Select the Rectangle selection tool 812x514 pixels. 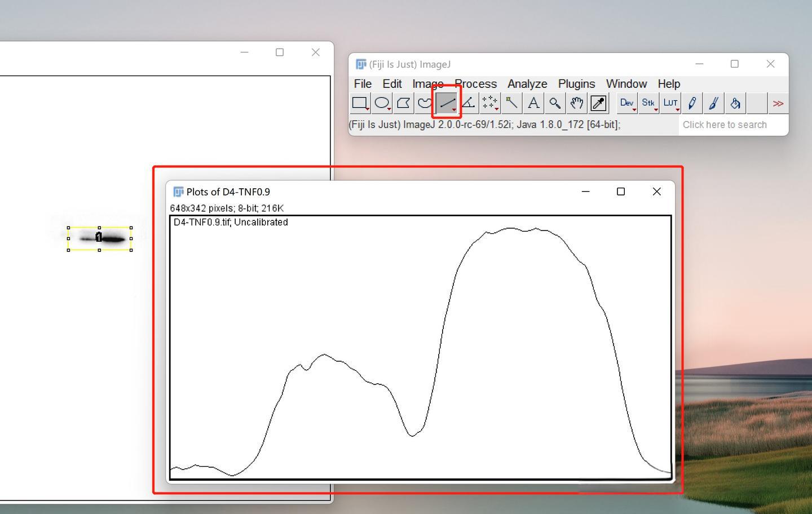(360, 103)
